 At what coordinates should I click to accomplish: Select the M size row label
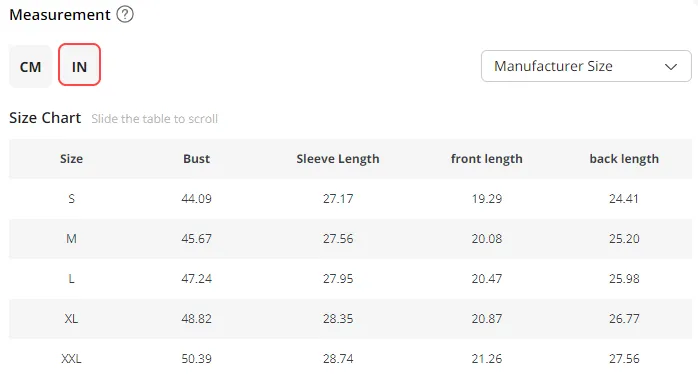[x=71, y=239]
